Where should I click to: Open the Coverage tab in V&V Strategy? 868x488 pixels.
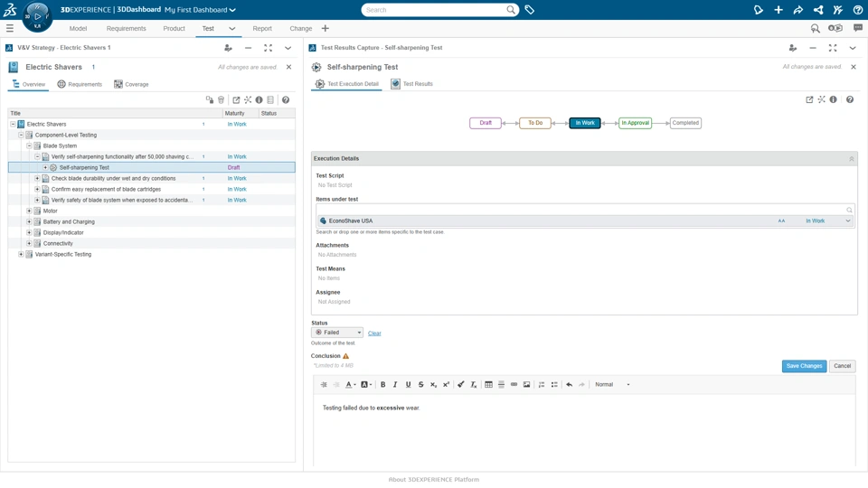click(x=132, y=84)
